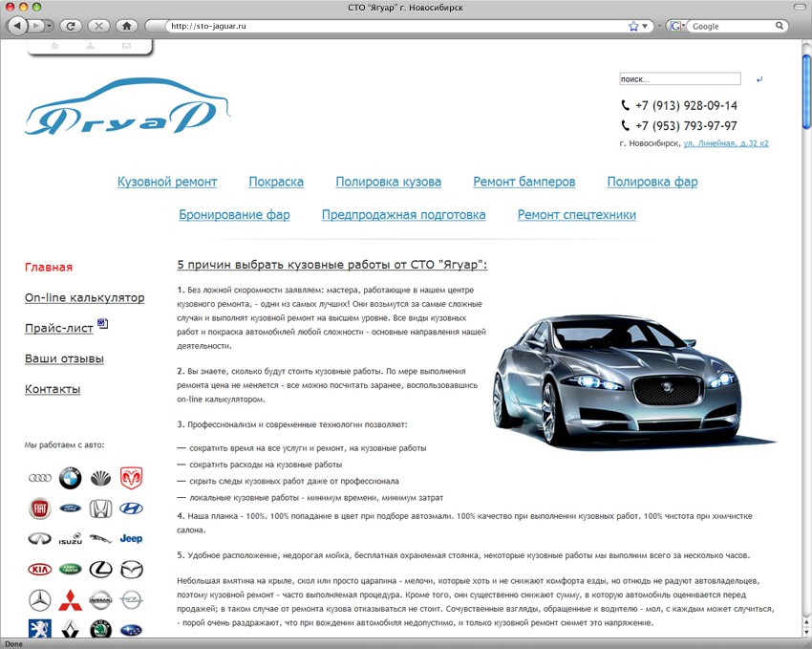The height and width of the screenshot is (649, 812).
Task: Click the +7 (953) 793-97-97 phone number
Action: pos(686,126)
